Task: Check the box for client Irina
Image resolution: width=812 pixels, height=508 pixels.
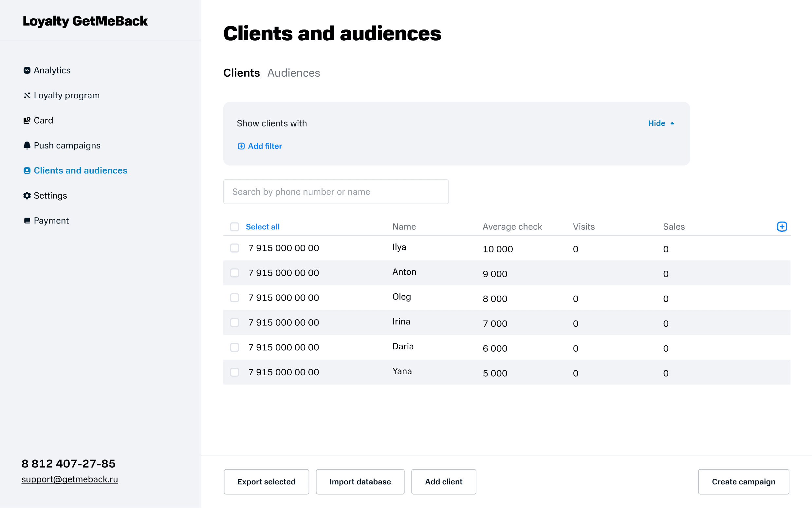Action: (234, 322)
